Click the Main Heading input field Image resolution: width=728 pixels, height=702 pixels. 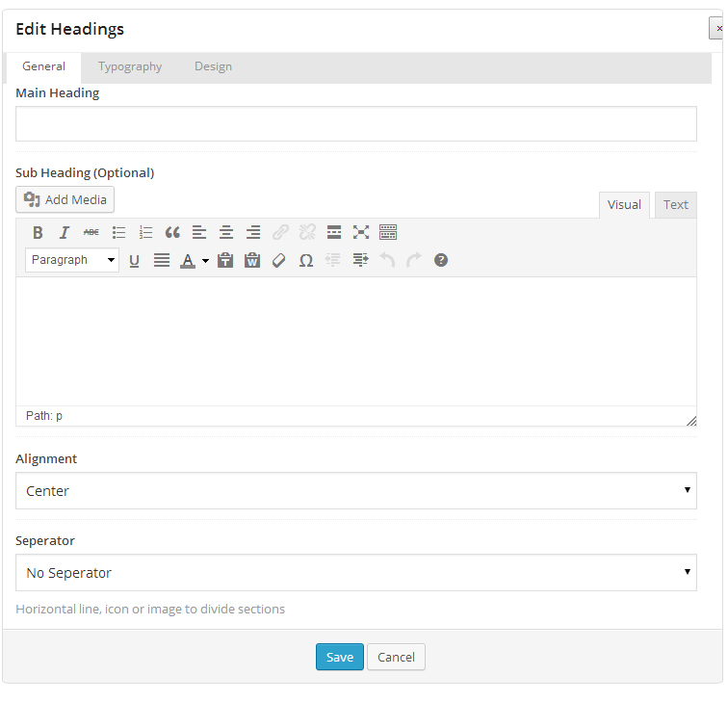click(355, 124)
